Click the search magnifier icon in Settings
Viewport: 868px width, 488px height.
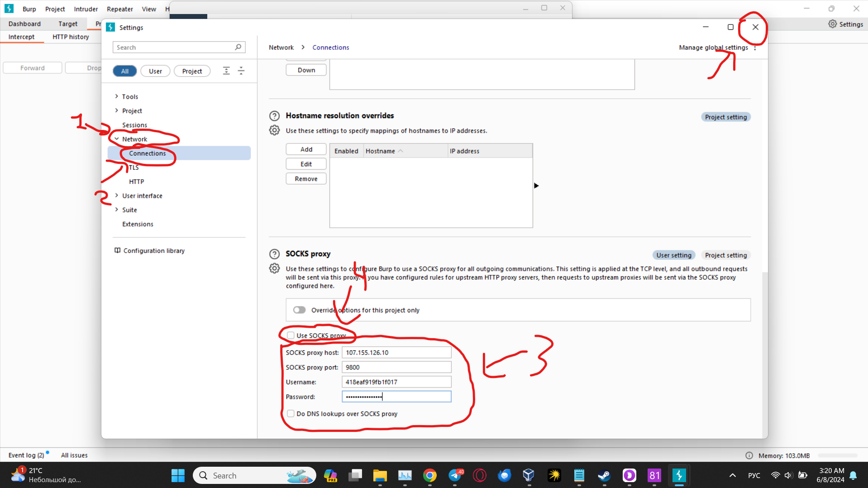click(x=238, y=47)
